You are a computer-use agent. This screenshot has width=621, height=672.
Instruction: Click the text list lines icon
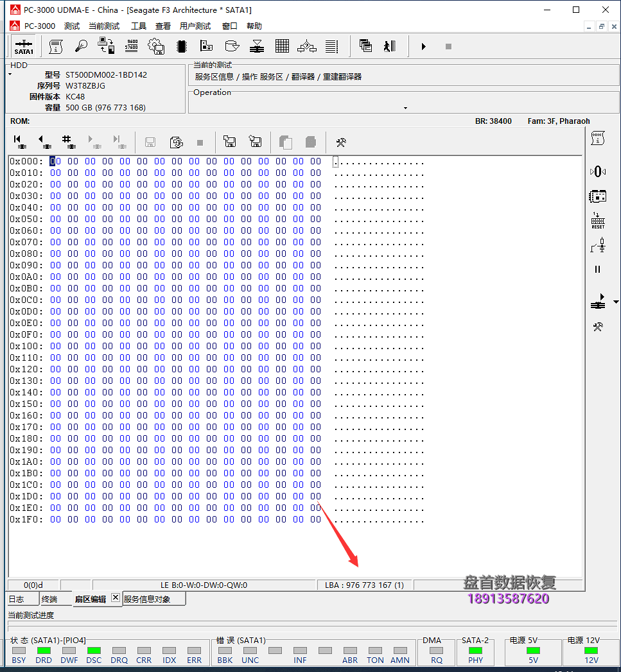[331, 46]
